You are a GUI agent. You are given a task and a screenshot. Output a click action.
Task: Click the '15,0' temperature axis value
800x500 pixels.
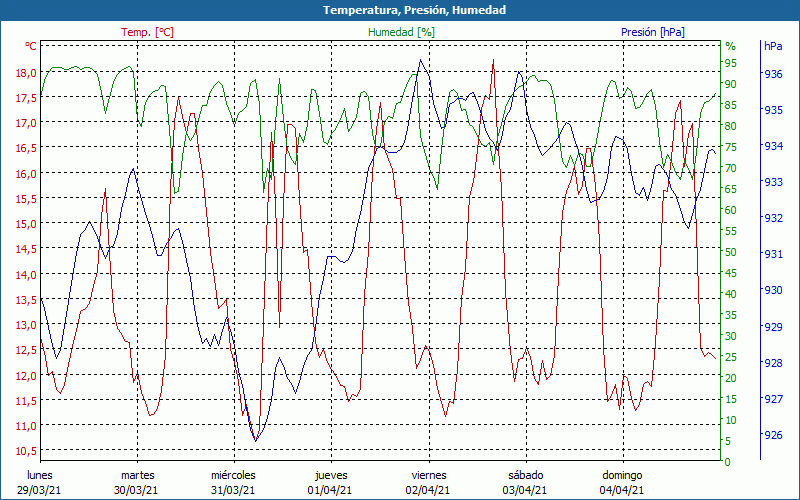click(x=27, y=224)
